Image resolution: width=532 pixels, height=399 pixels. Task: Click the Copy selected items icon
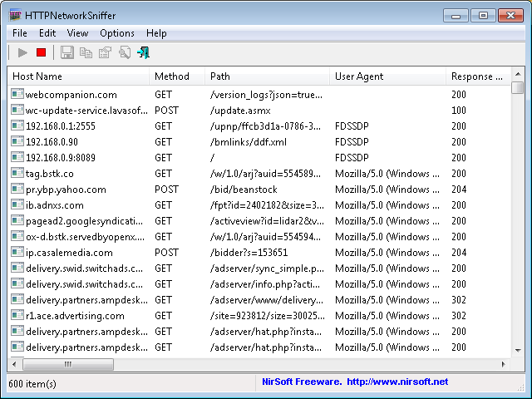86,52
